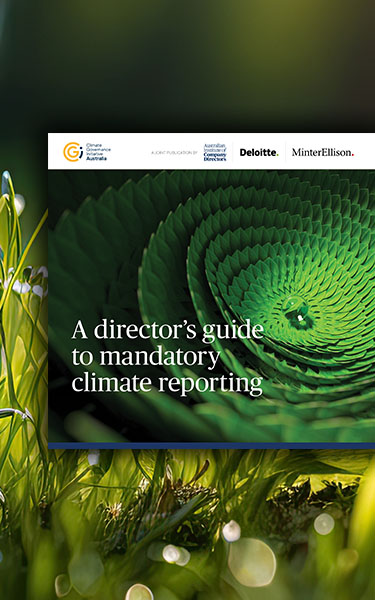Click the Australian Institute of Company Directors logo
The height and width of the screenshot is (600, 375).
coord(215,152)
